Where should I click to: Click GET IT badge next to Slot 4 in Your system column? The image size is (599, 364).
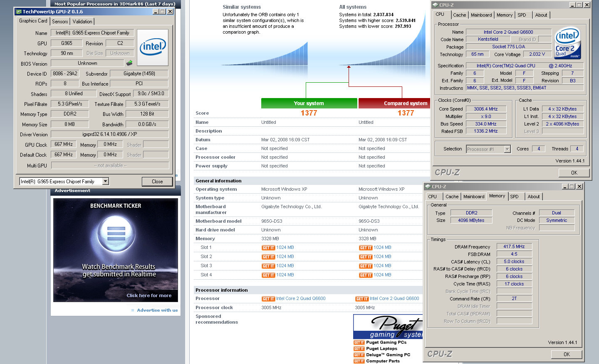[268, 275]
